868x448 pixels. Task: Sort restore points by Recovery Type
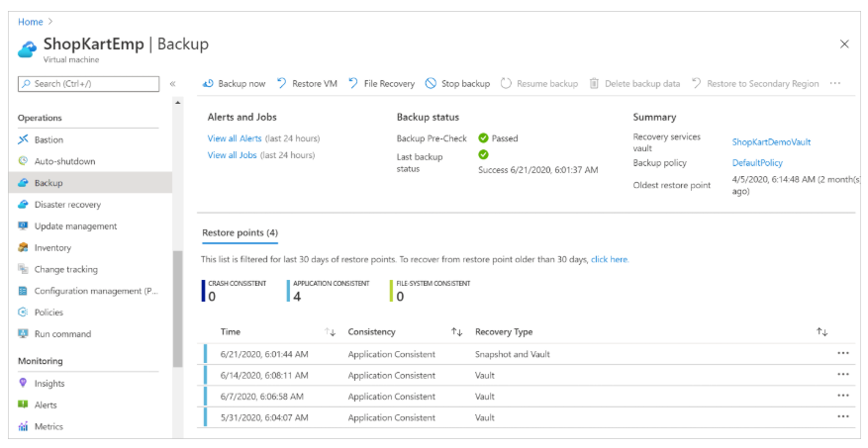tap(822, 332)
